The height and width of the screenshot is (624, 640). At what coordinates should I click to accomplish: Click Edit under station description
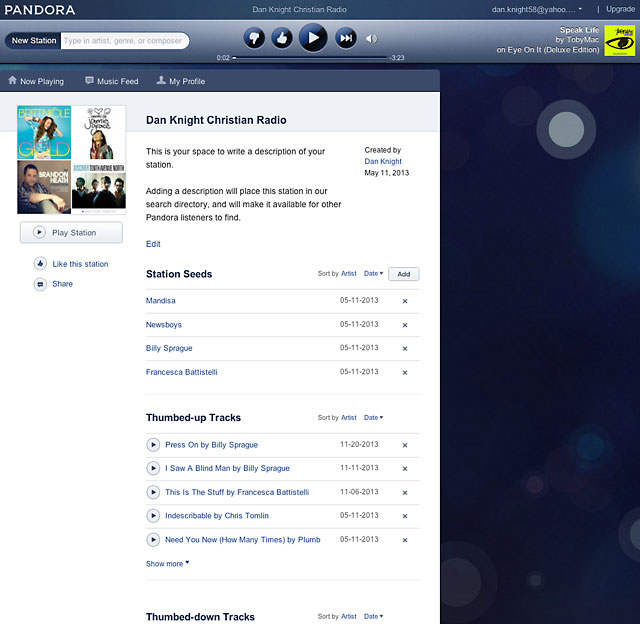[153, 244]
